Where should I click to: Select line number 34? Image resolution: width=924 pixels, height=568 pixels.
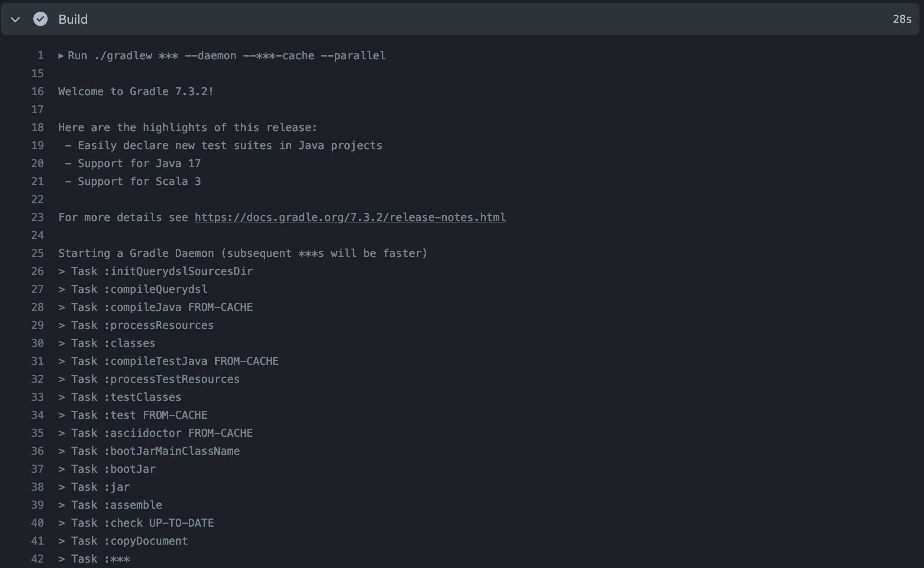(37, 415)
